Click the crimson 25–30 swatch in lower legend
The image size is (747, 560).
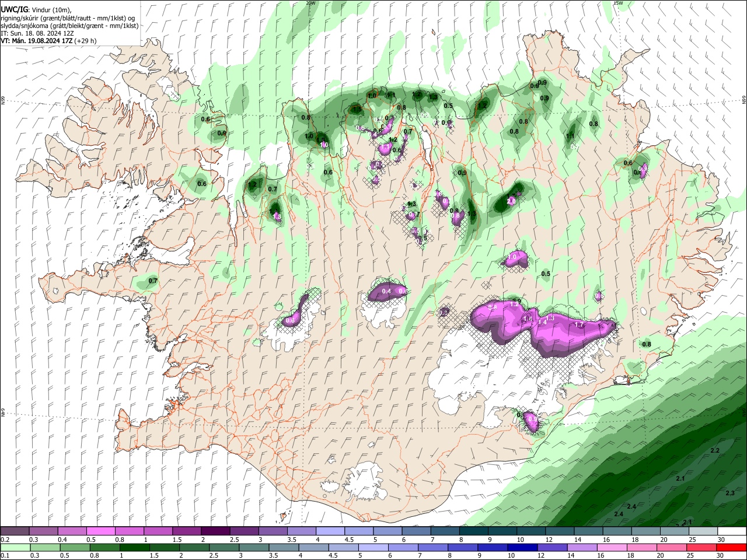coord(703,548)
